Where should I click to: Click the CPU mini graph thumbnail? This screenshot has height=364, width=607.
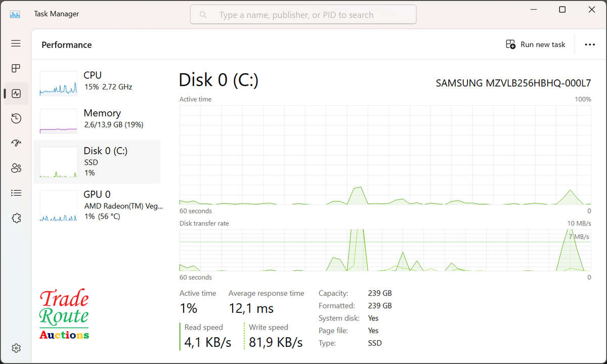pos(58,83)
